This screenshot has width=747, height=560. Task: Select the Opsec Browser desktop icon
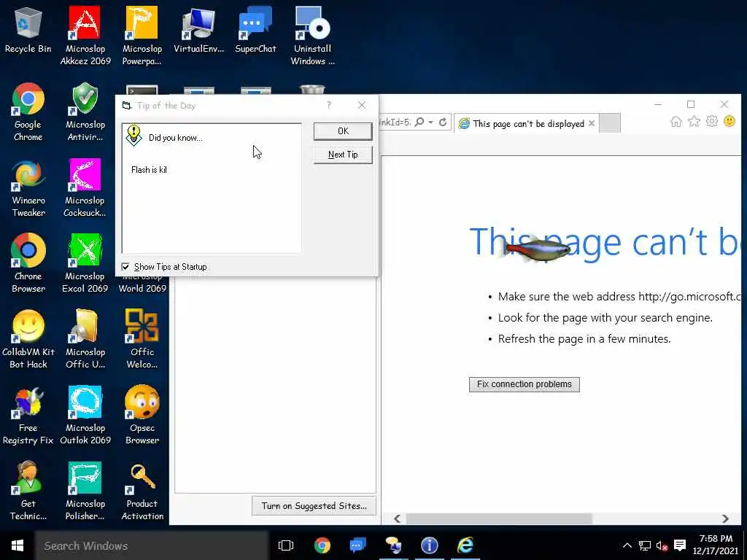tap(142, 415)
